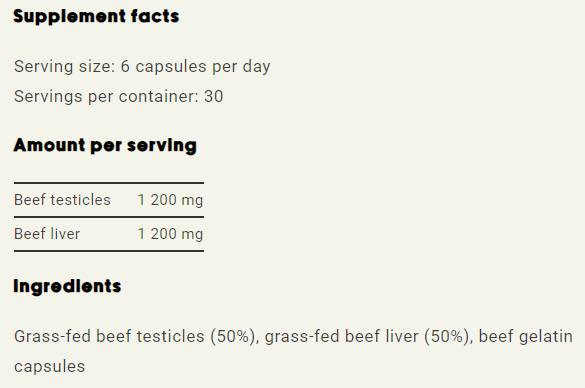This screenshot has width=585, height=388.
Task: Click the 6 capsules per day text
Action: coord(195,67)
